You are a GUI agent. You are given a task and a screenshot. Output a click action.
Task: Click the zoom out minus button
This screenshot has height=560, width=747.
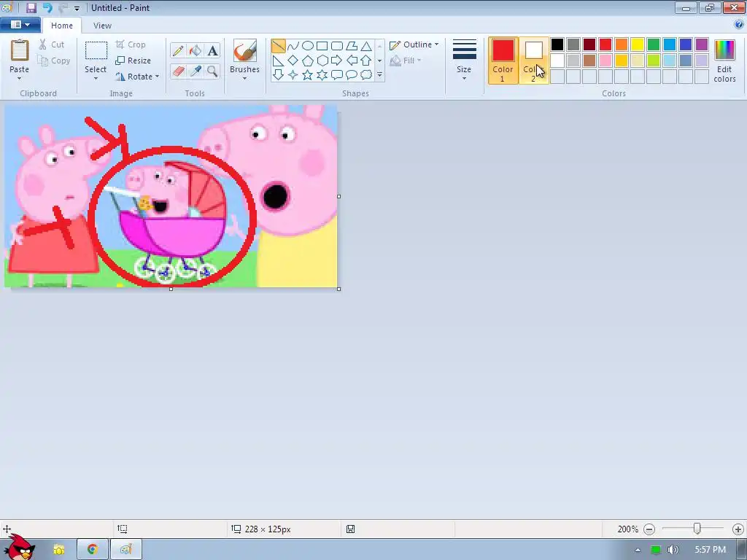(649, 529)
